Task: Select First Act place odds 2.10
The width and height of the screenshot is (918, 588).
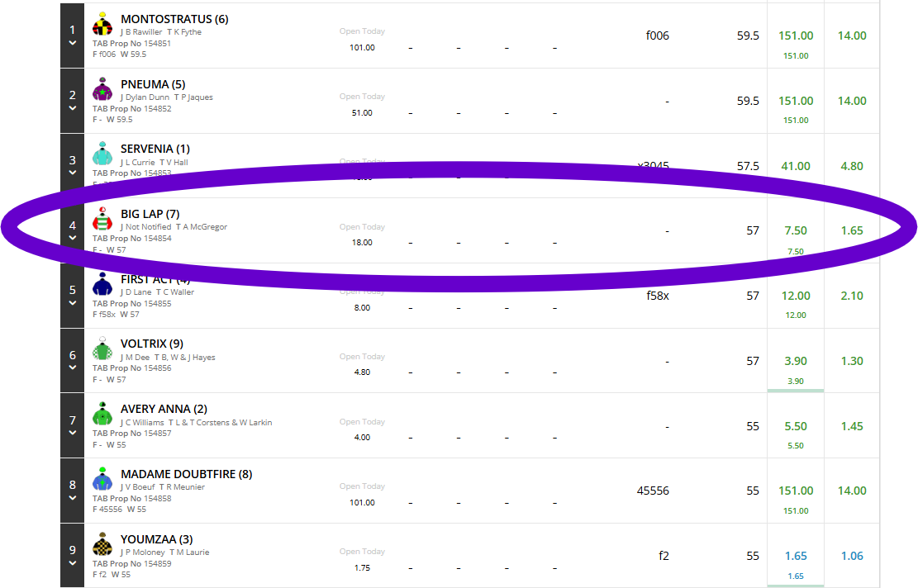Action: 852,296
